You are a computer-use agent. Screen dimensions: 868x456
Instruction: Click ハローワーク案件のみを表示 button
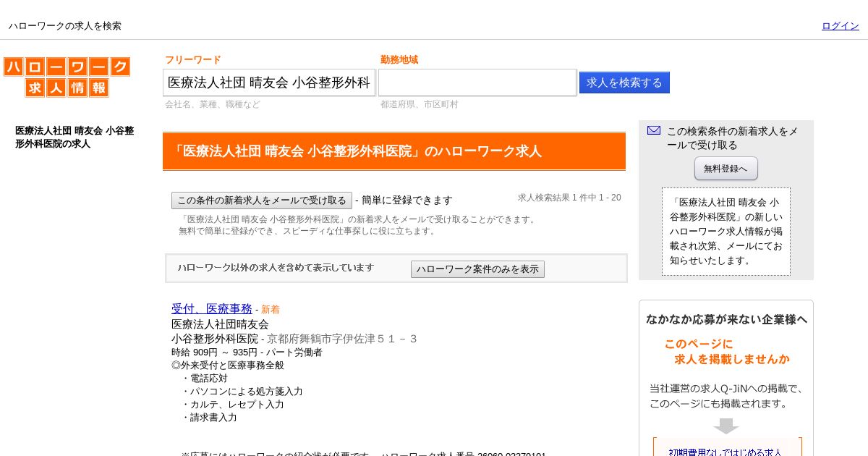pyautogui.click(x=477, y=269)
